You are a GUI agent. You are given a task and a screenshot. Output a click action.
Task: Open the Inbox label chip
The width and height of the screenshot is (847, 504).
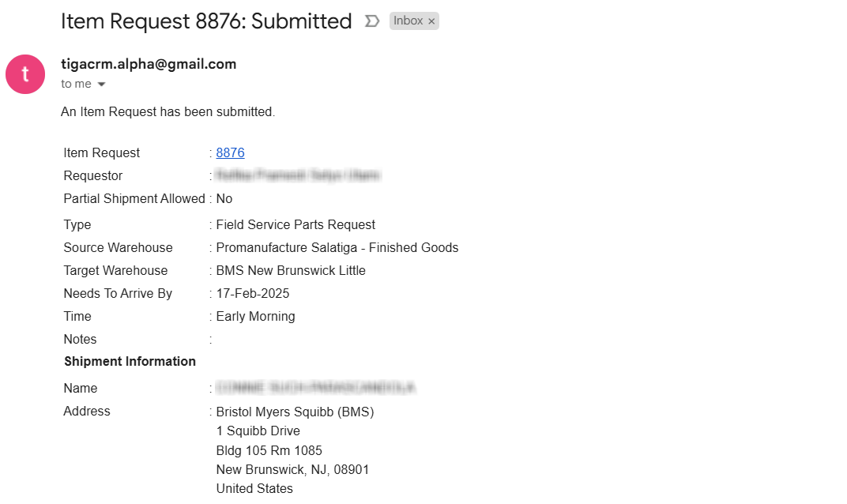coord(408,21)
